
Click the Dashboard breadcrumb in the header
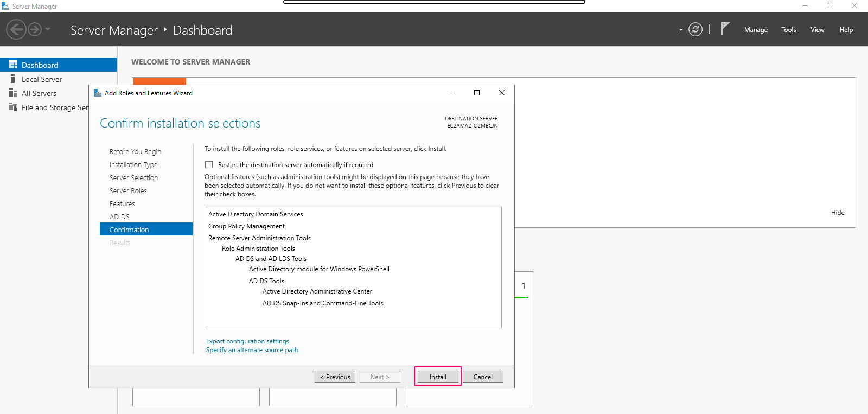(x=202, y=30)
